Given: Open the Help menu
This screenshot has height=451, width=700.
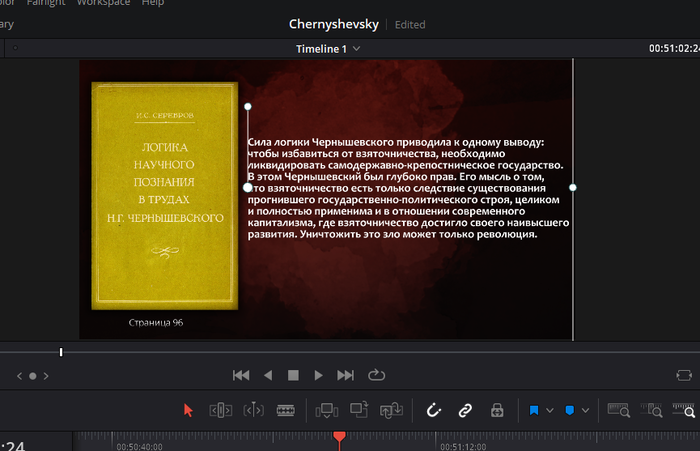Looking at the screenshot, I should (x=153, y=3).
